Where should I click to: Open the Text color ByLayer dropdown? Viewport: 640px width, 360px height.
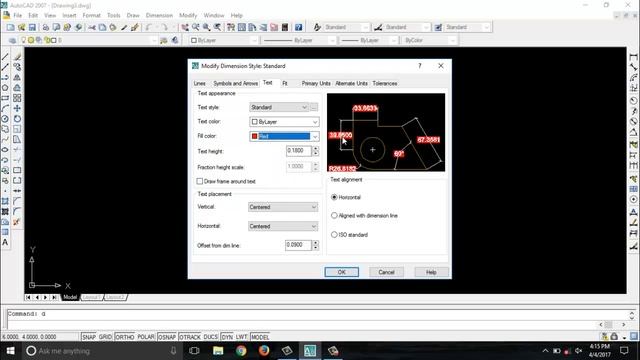[x=284, y=122]
